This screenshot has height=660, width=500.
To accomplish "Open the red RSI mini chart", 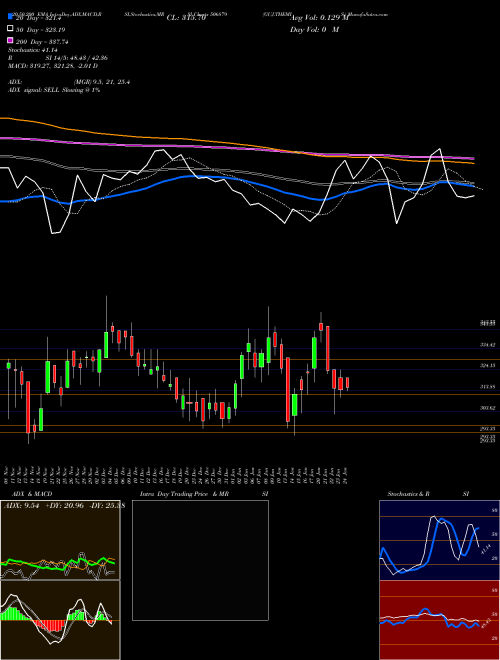I will (439, 620).
